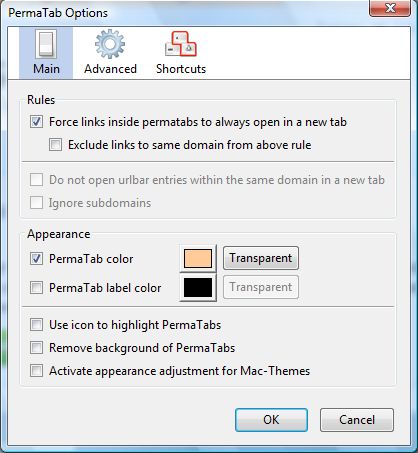Select the Shortcuts tab label
The width and height of the screenshot is (418, 453).
[181, 69]
